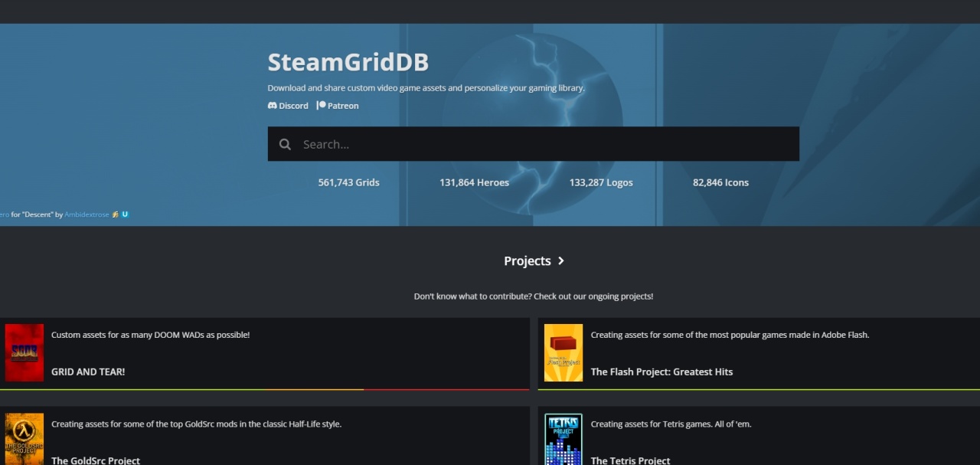This screenshot has width=980, height=465.
Task: Click the Flash Project progress bar
Action: tap(759, 389)
